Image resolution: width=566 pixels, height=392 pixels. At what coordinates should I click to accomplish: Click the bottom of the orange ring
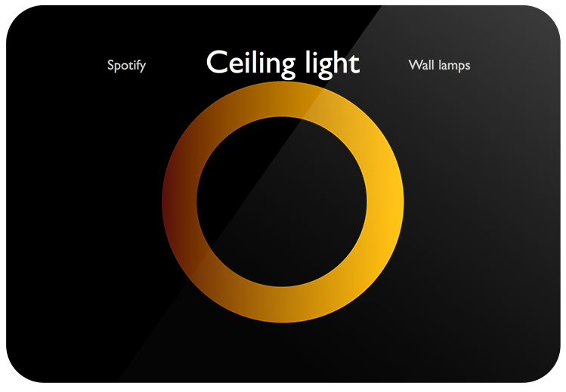pyautogui.click(x=282, y=304)
